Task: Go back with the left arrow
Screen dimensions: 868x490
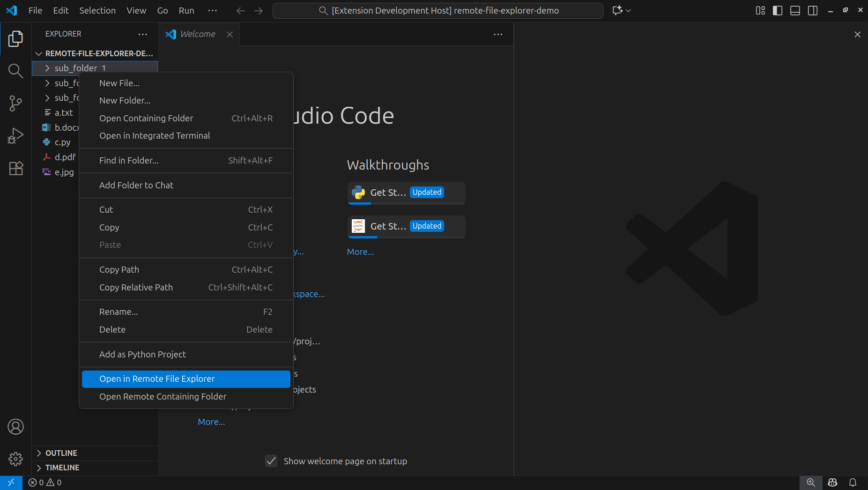Action: 241,10
